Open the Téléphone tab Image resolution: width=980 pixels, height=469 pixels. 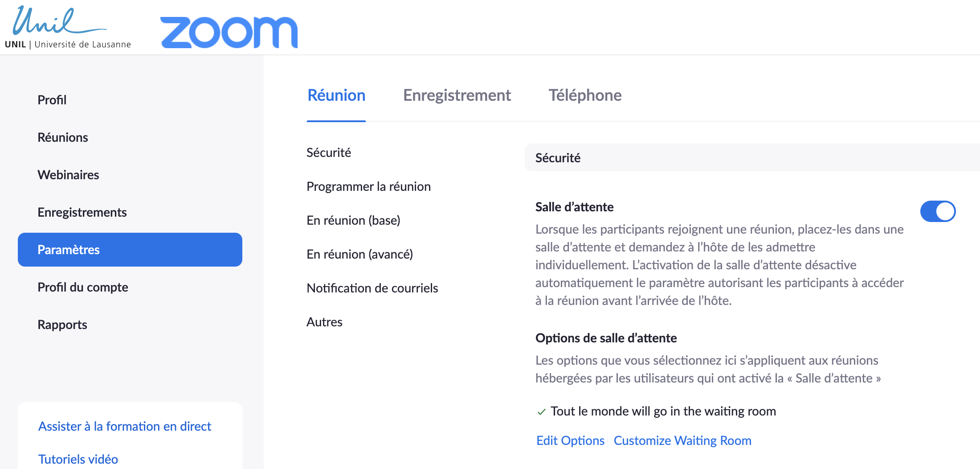(584, 95)
